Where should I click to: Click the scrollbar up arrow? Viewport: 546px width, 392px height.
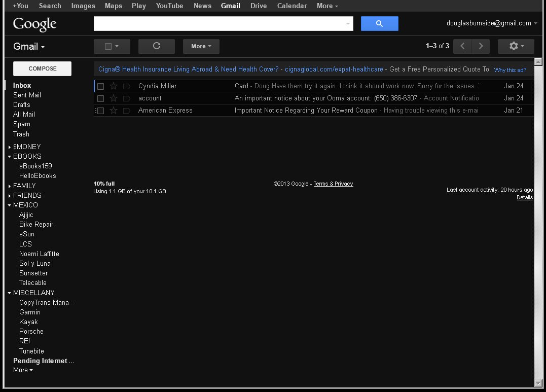coord(538,62)
